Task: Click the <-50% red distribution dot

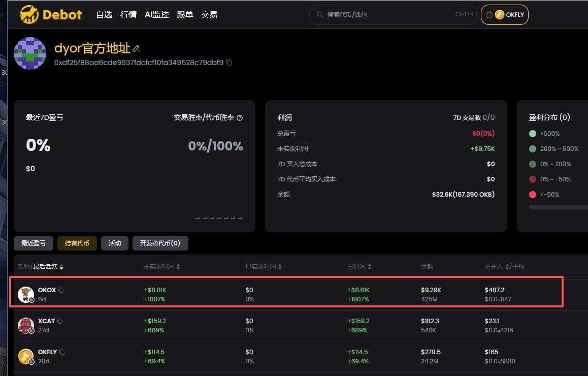Action: (533, 195)
